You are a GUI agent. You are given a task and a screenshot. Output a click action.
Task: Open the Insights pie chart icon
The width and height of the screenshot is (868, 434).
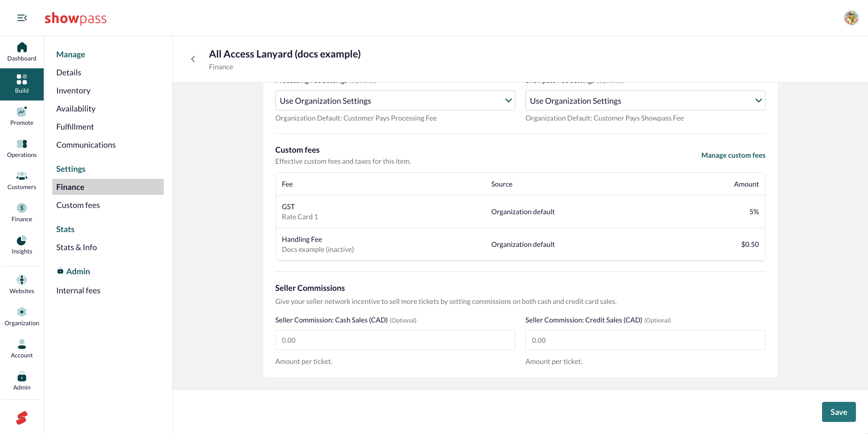click(22, 240)
